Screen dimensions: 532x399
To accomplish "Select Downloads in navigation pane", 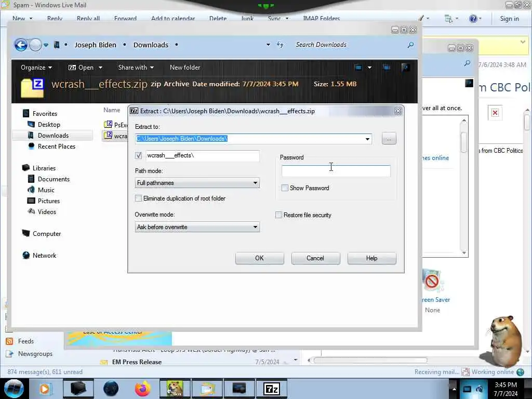I will [52, 136].
